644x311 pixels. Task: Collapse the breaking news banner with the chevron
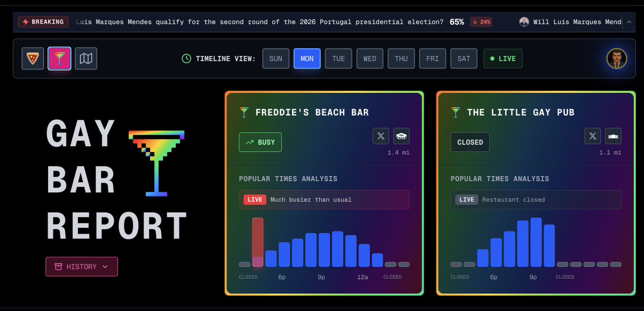(x=630, y=21)
